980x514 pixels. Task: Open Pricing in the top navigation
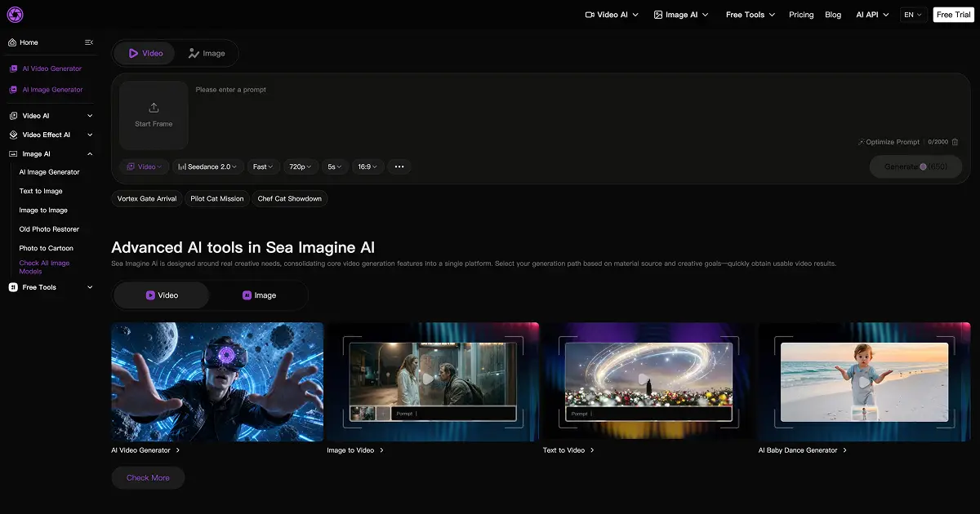click(801, 15)
